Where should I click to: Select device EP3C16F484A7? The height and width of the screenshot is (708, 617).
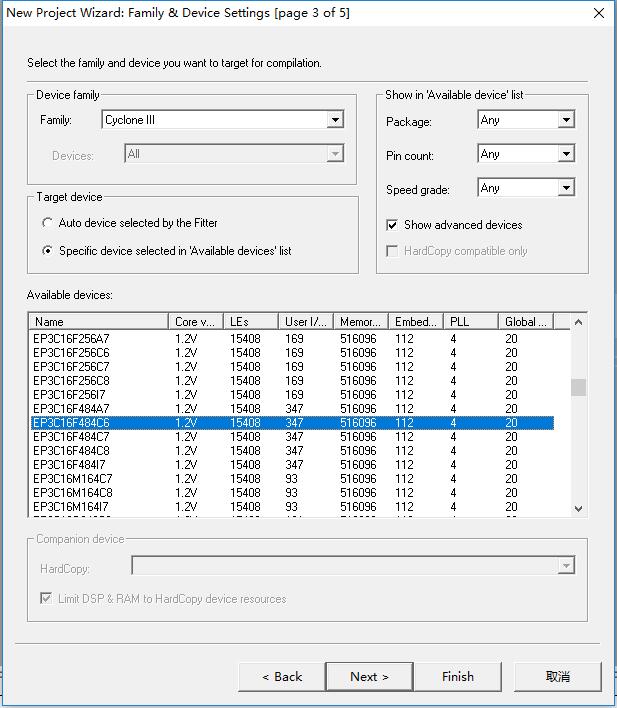tap(292, 409)
